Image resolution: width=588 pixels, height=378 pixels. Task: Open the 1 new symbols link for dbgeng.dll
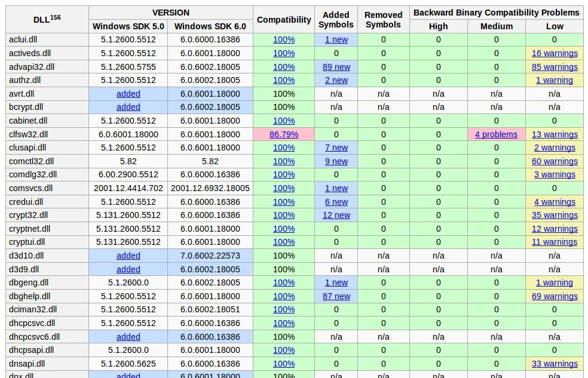click(x=336, y=282)
